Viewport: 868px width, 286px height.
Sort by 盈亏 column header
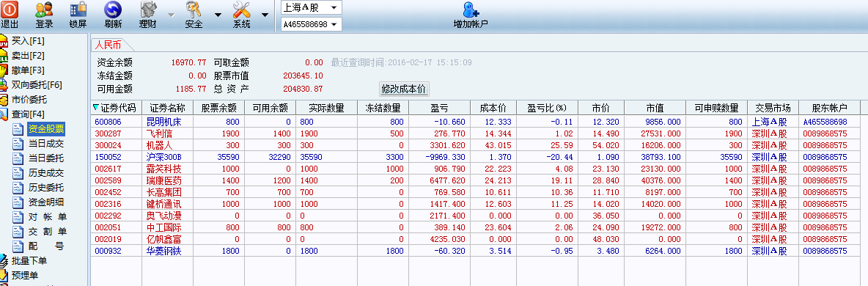(x=440, y=108)
